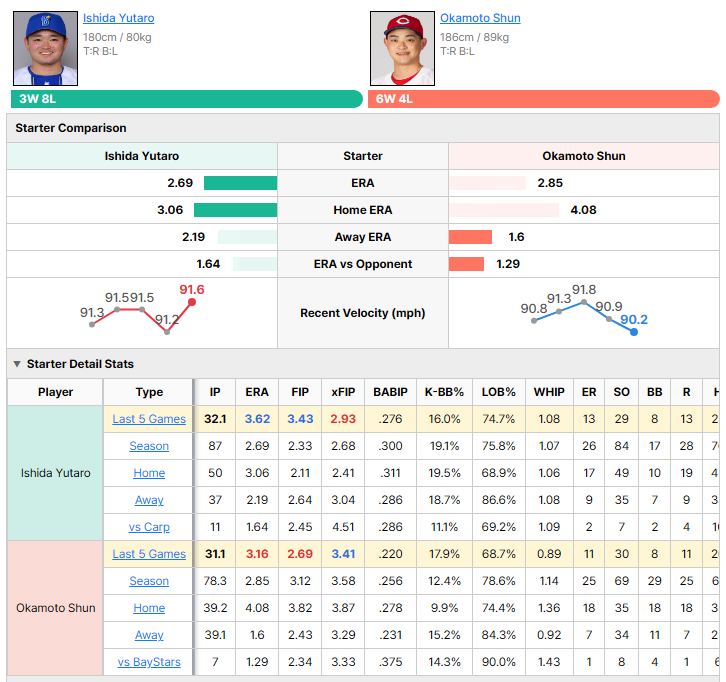This screenshot has height=682, width=726.
Task: Click the Type column header
Action: tap(149, 392)
